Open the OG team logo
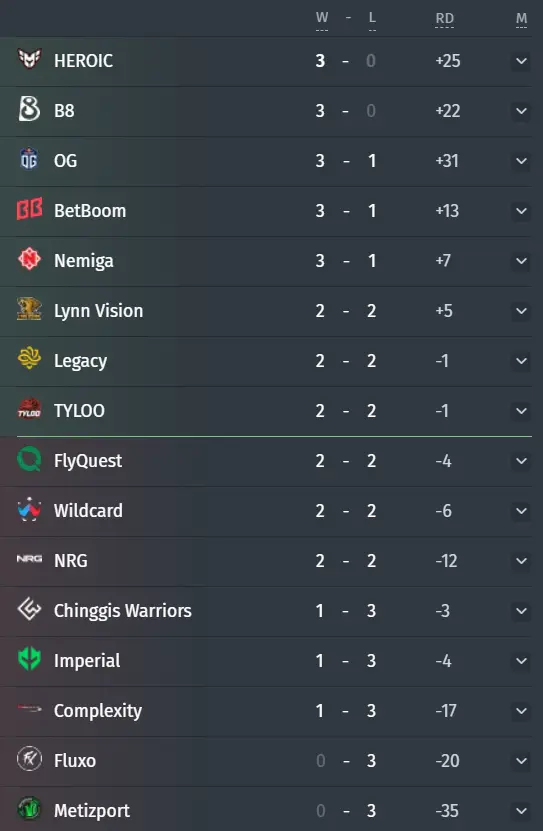Screen dimensions: 543x831 [x=29, y=158]
